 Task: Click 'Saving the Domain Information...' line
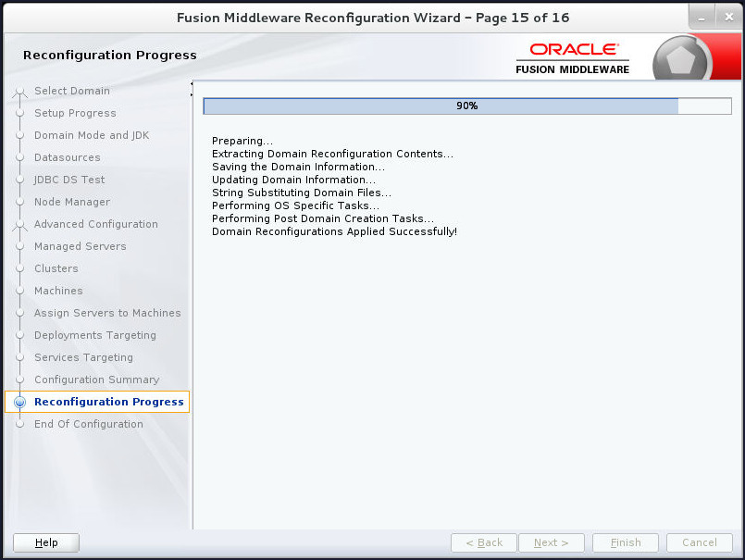pos(298,167)
